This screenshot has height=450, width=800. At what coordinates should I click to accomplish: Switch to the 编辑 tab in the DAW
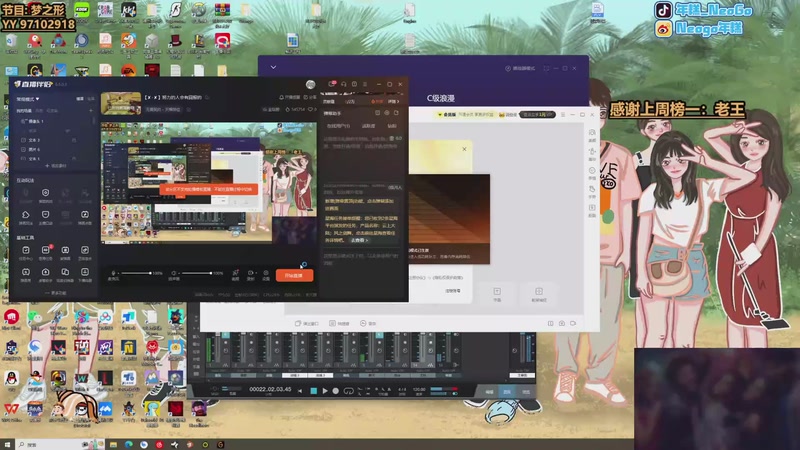[x=489, y=391]
